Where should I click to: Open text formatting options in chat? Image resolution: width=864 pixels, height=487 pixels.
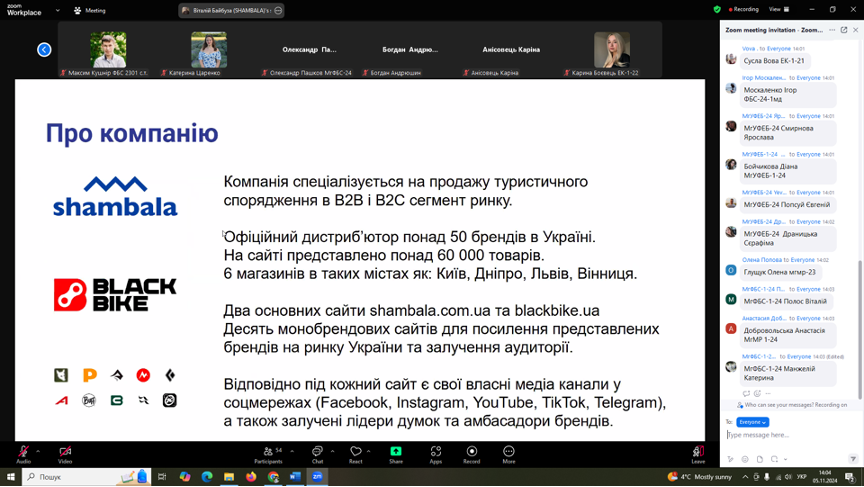730,459
